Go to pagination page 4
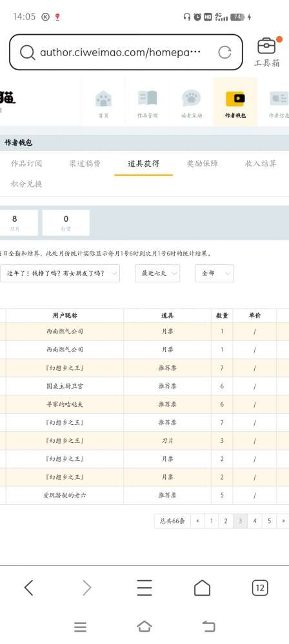This screenshot has width=289, height=644. pyautogui.click(x=255, y=521)
